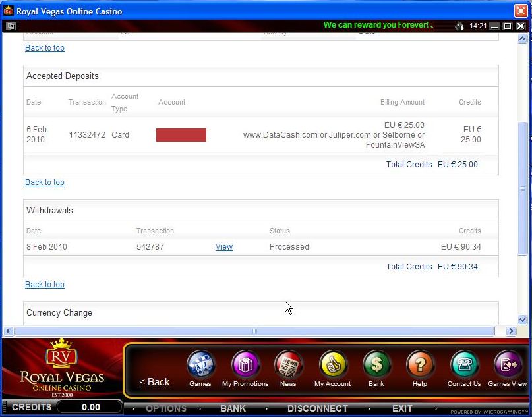Click the redacted account number box
Viewport: 532px width, 417px height.
[181, 135]
